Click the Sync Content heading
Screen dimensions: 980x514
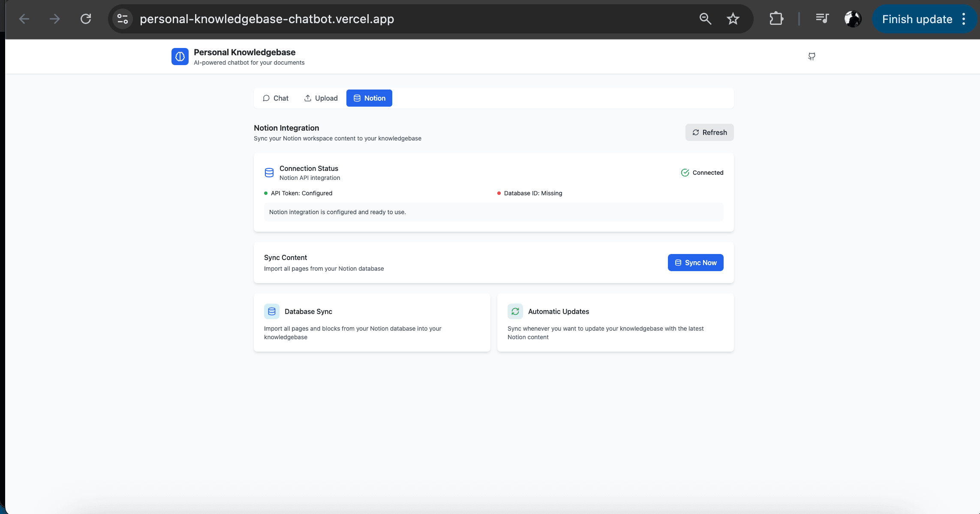(286, 257)
